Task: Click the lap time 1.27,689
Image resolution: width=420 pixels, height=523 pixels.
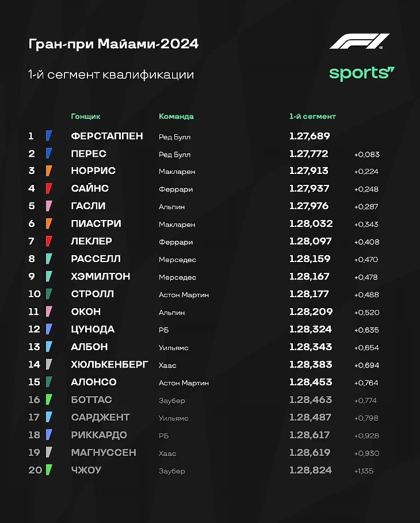Action: pos(310,136)
